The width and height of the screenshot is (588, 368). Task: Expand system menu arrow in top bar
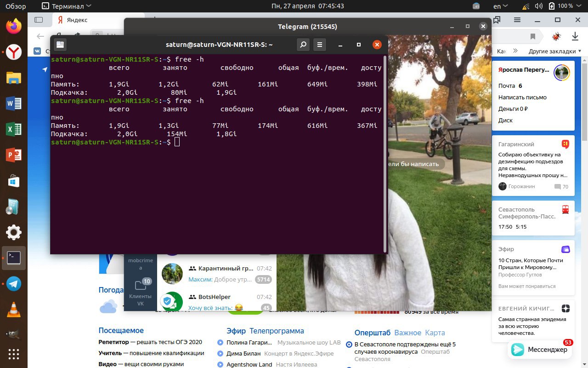click(580, 6)
